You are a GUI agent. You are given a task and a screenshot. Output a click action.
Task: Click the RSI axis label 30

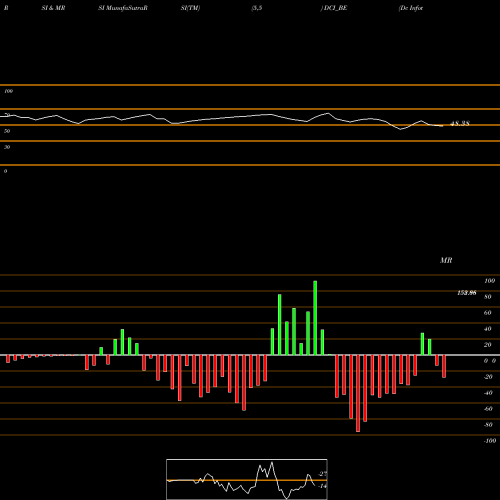[x=7, y=147]
